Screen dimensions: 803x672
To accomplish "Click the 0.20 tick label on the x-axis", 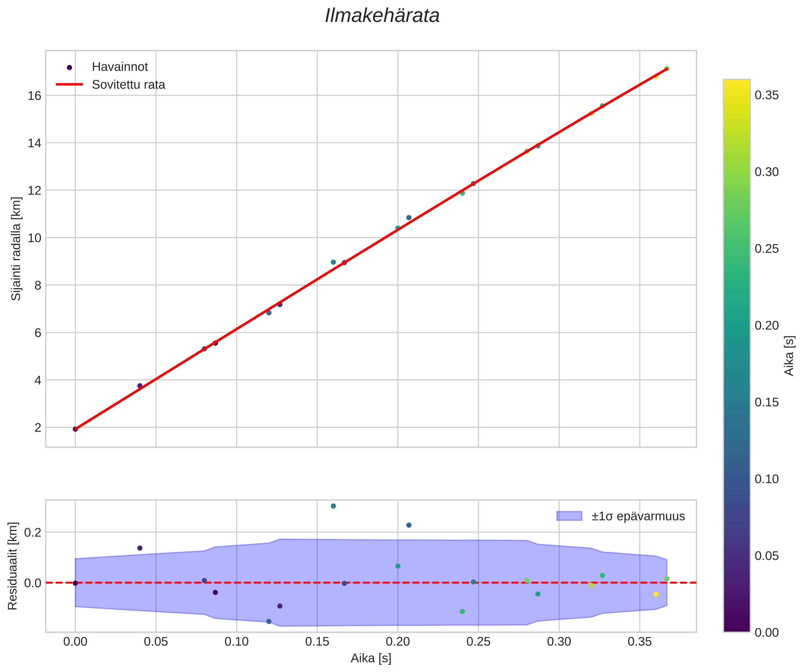I will tap(398, 642).
